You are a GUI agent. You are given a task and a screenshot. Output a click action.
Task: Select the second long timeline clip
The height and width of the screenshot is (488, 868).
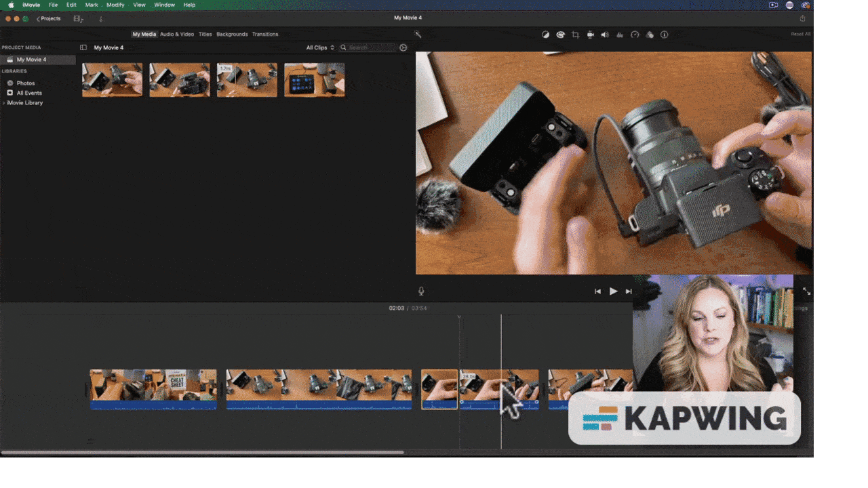[319, 389]
